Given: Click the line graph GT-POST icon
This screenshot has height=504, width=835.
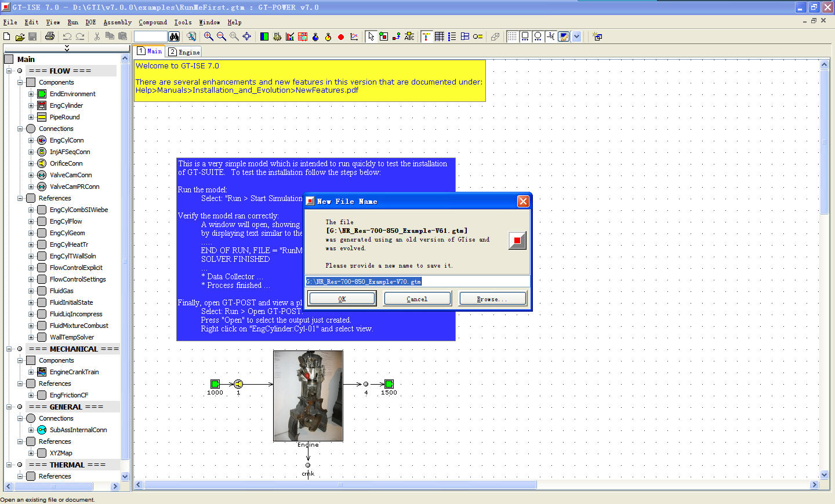Looking at the screenshot, I should coord(354,36).
